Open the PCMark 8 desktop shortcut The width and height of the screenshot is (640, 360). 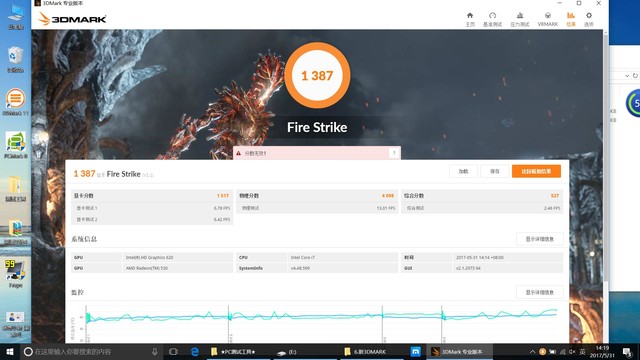(x=16, y=145)
